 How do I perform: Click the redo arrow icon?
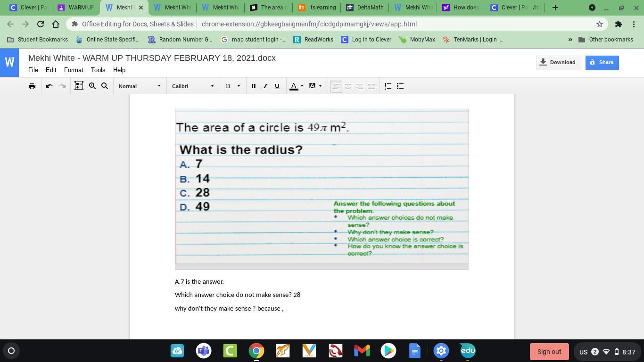tap(62, 86)
